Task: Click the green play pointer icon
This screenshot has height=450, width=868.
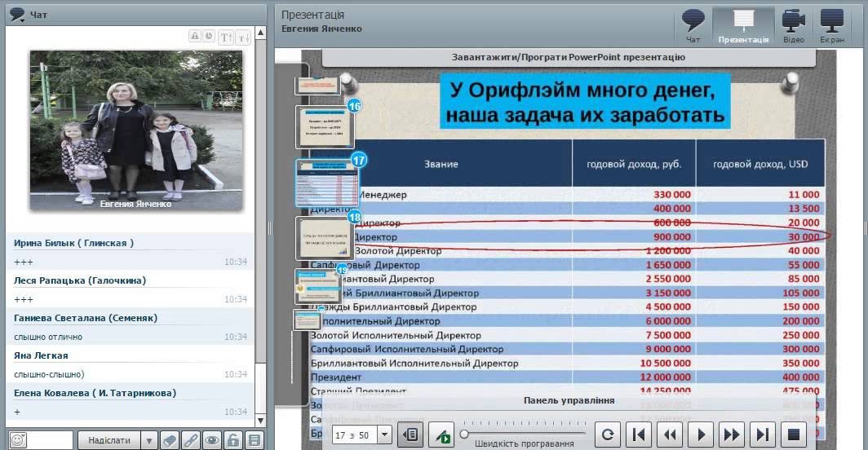Action: pos(442,435)
